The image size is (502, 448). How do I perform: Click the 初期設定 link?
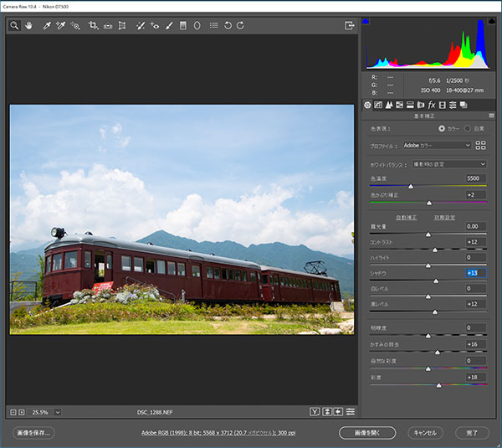pos(445,218)
